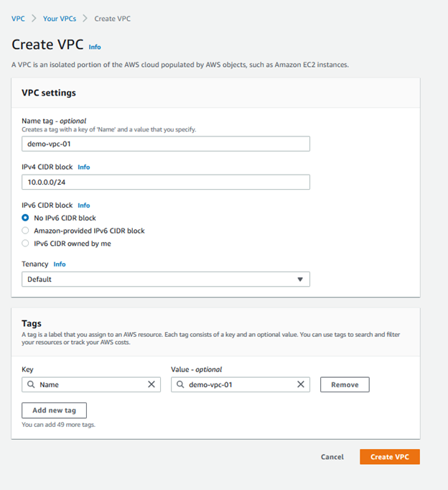Open Info link next to Create VPC heading
Viewport: 448px width, 490px height.
[x=95, y=47]
